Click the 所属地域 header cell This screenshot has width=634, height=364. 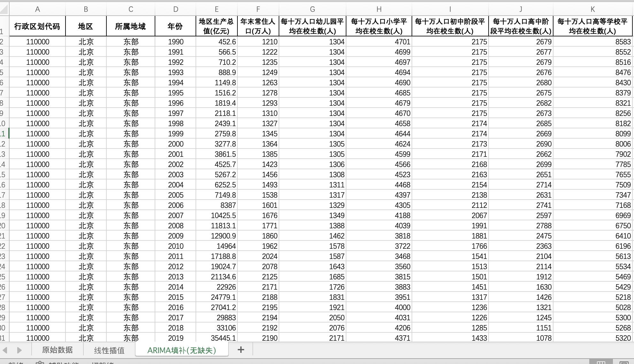click(130, 26)
